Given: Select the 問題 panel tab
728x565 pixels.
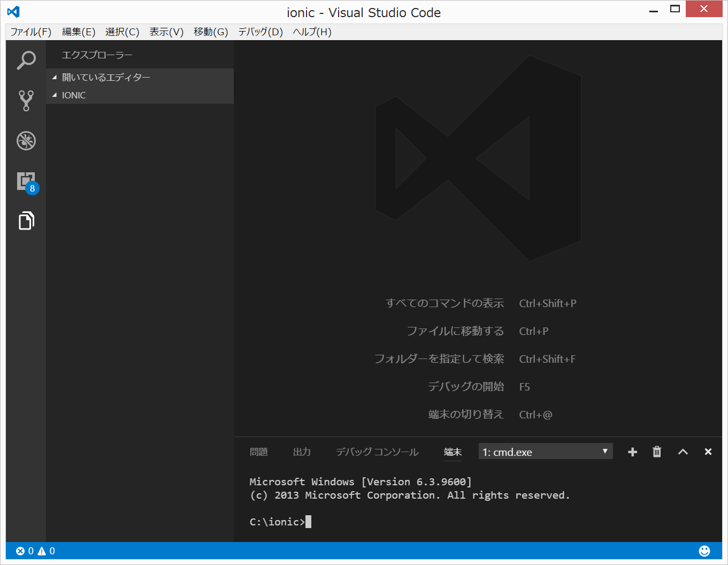Looking at the screenshot, I should click(259, 452).
